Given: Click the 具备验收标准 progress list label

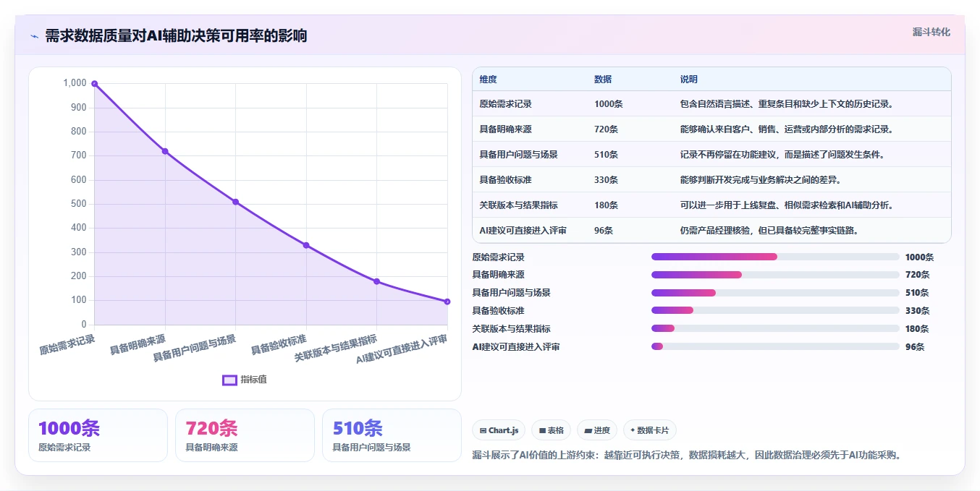Looking at the screenshot, I should [x=498, y=311].
